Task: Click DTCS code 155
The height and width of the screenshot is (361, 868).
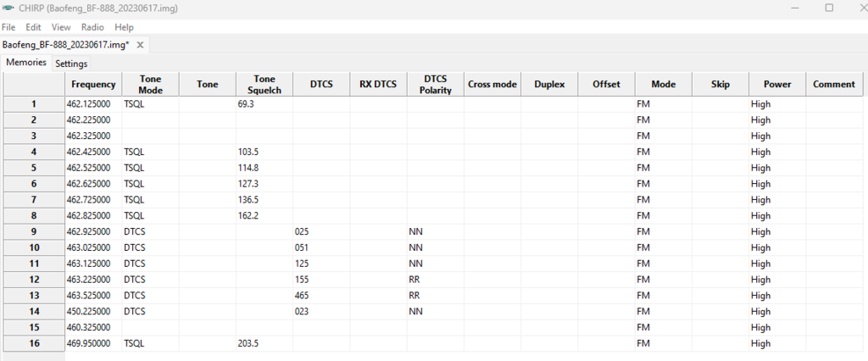Action: [x=321, y=280]
